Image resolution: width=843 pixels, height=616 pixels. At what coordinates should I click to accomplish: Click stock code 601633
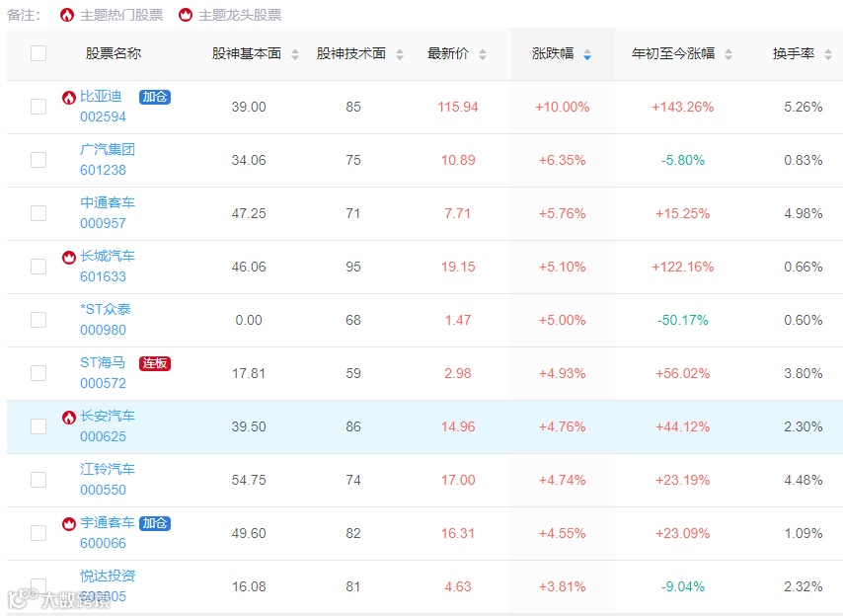103,276
